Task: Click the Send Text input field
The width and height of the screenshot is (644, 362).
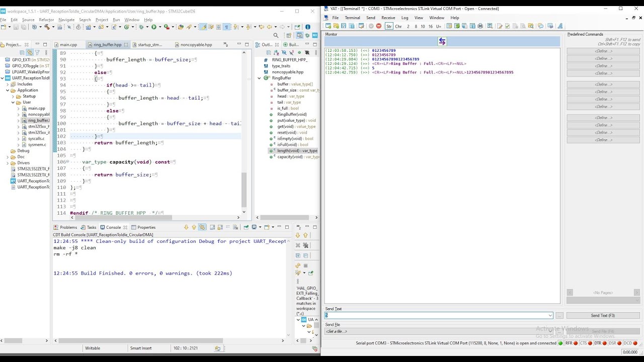Action: (x=439, y=316)
